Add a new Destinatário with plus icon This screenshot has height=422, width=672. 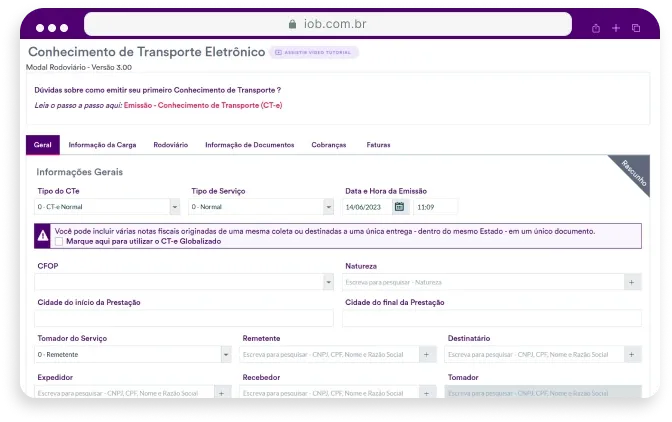point(632,354)
